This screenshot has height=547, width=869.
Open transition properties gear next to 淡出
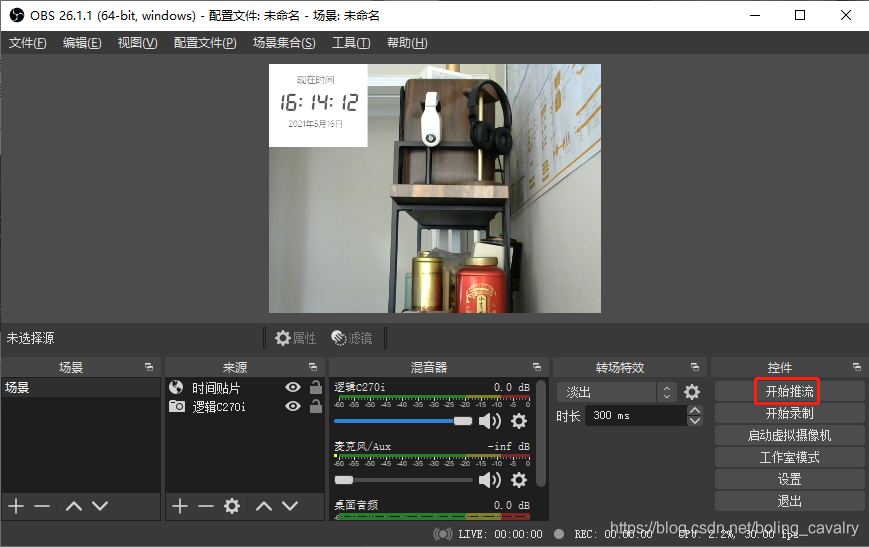(x=692, y=392)
